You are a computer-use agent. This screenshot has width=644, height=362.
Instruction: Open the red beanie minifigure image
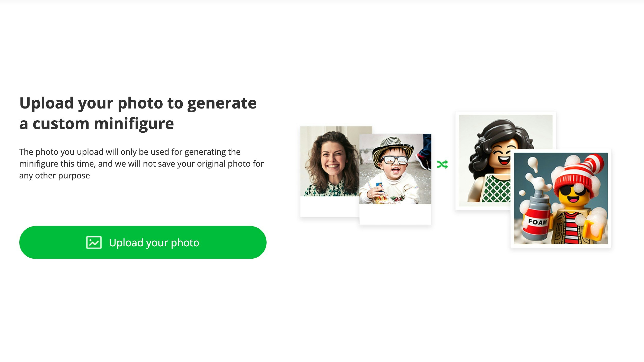tap(561, 198)
